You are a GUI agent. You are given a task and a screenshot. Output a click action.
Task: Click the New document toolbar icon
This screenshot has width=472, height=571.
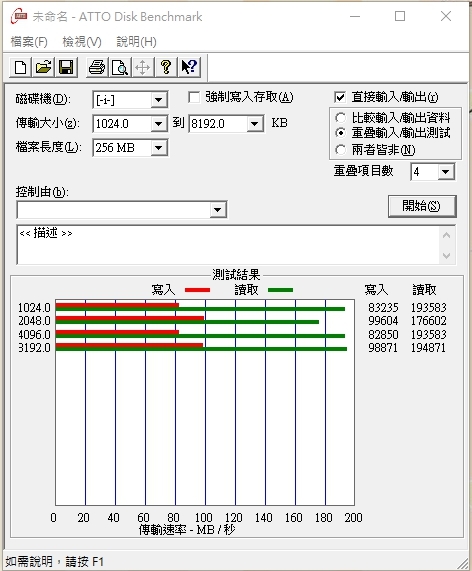point(21,67)
